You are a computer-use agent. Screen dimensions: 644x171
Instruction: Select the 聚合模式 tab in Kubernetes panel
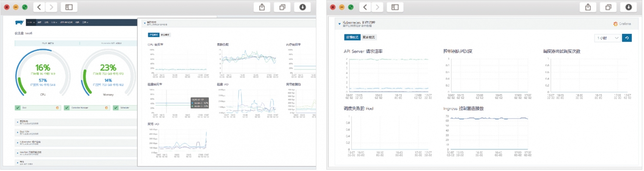369,38
